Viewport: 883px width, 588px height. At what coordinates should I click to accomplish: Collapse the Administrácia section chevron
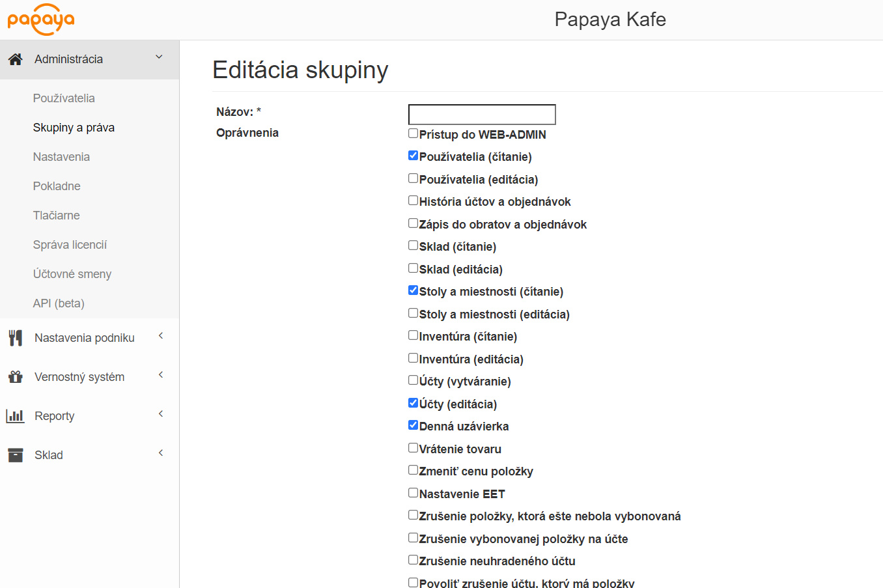point(159,57)
